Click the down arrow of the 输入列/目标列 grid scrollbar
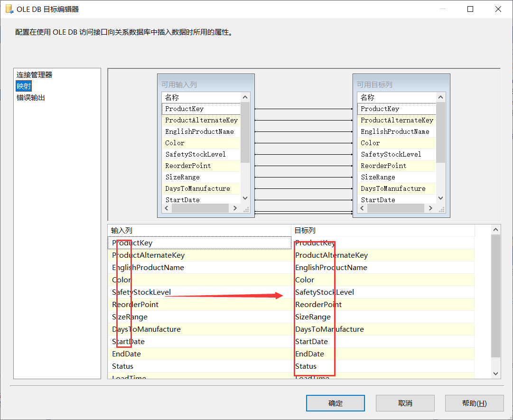The image size is (513, 420). click(495, 373)
